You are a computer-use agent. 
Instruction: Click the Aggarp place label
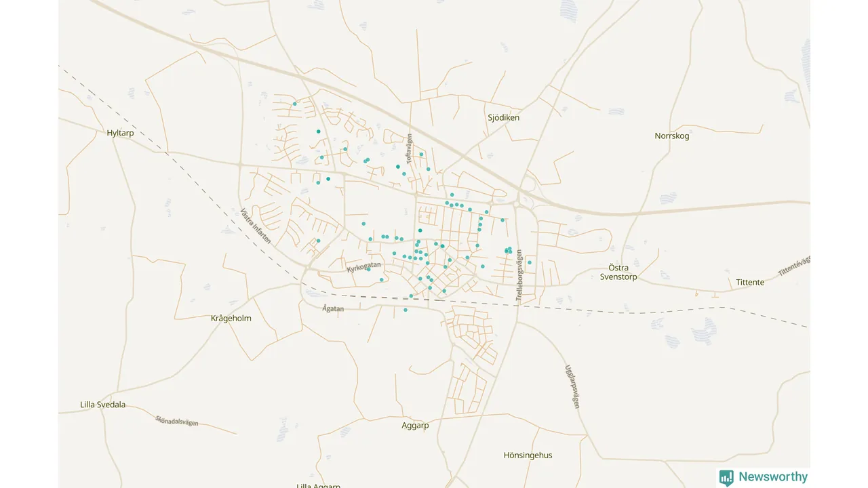point(415,426)
